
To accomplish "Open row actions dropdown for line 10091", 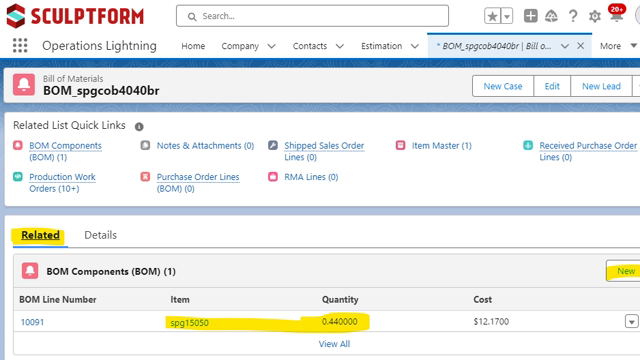I will pyautogui.click(x=631, y=322).
